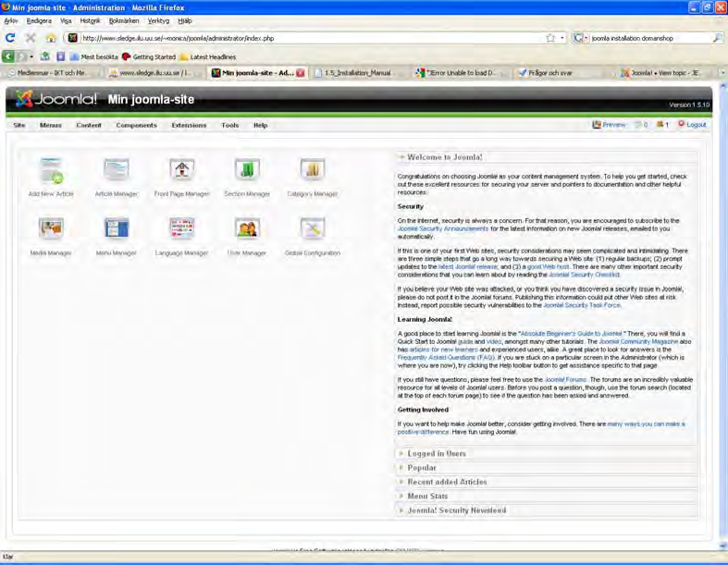Open the Joomla! Forums link

click(x=565, y=380)
